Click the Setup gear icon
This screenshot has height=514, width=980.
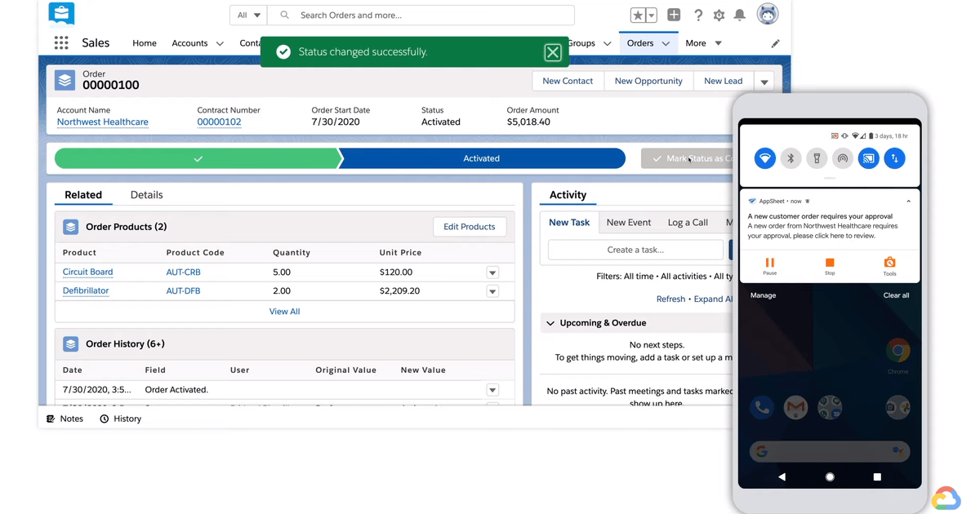(x=719, y=16)
